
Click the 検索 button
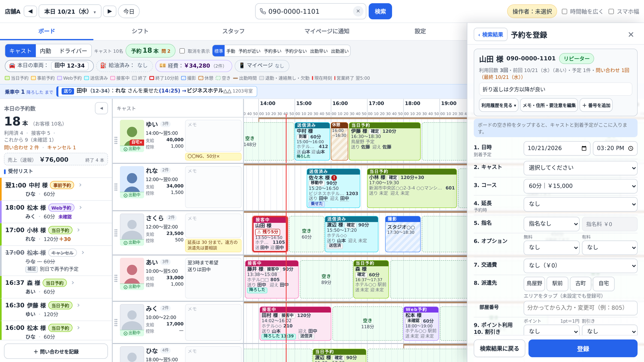coord(380,11)
